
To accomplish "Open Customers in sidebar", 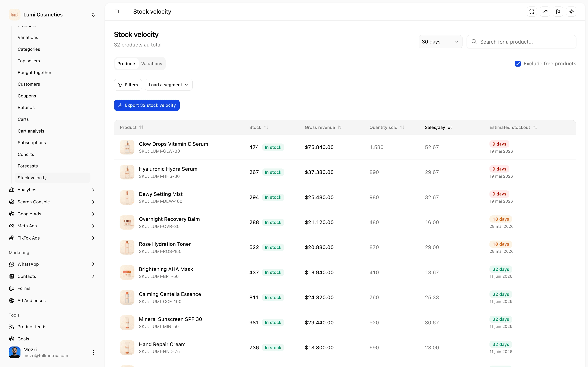I will tap(29, 84).
